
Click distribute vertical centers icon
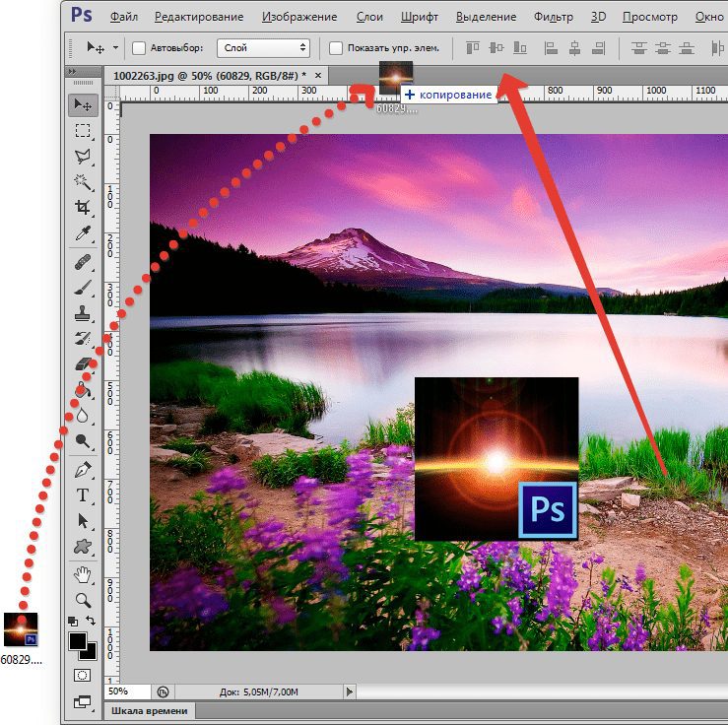pos(663,48)
